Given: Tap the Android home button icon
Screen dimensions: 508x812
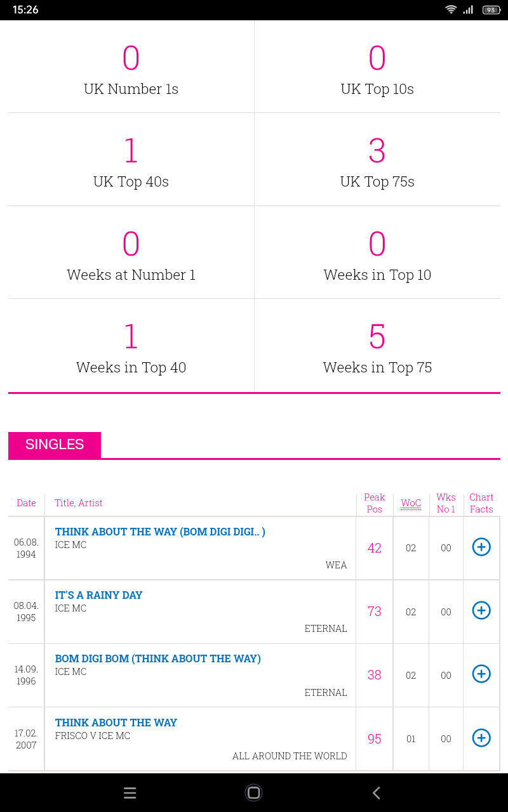Looking at the screenshot, I should 253,792.
